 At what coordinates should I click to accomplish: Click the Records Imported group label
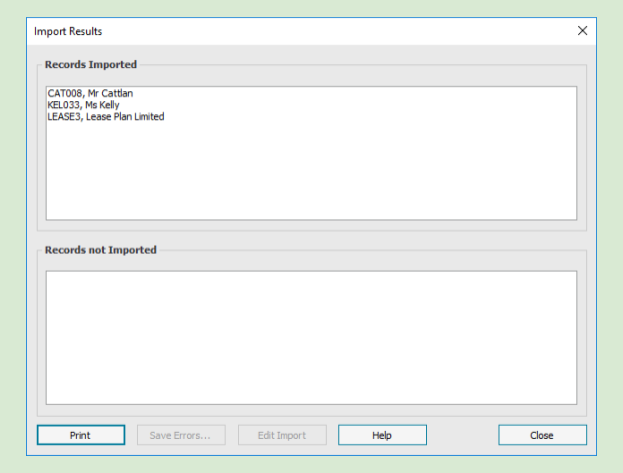[91, 65]
